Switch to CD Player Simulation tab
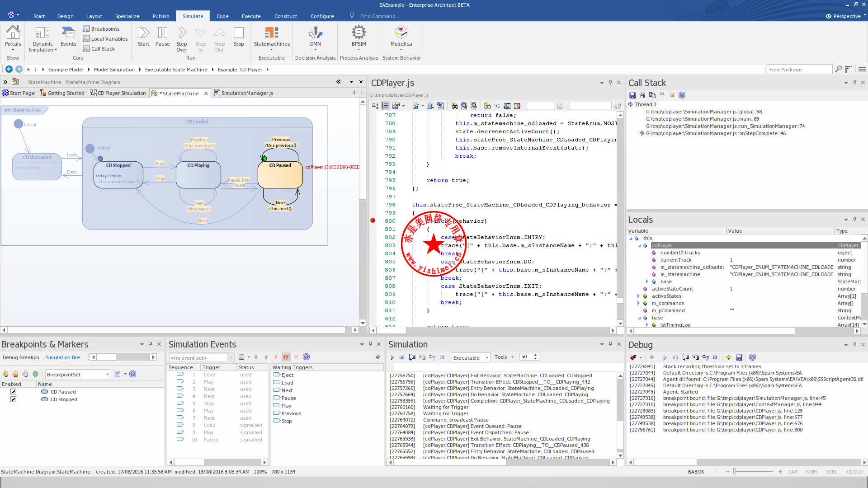The image size is (868, 488). point(118,93)
